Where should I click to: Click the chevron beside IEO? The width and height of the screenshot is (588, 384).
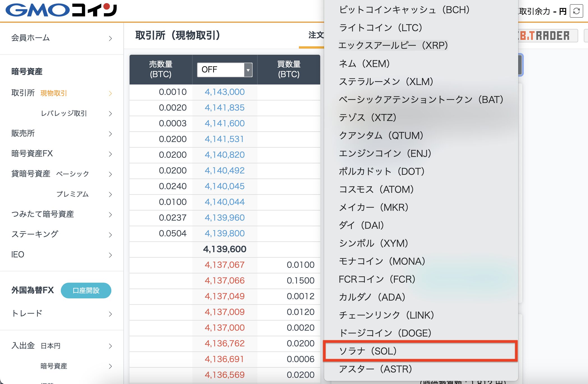pyautogui.click(x=110, y=255)
